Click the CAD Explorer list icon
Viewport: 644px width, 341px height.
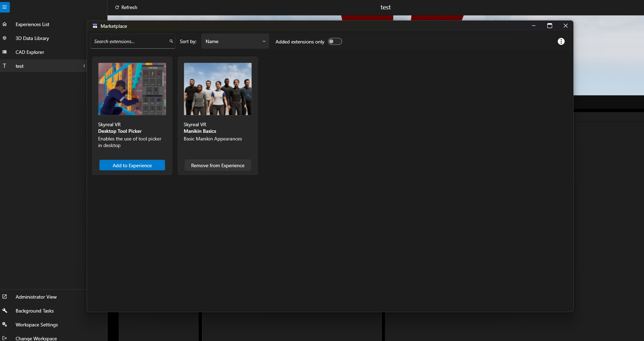pos(5,52)
